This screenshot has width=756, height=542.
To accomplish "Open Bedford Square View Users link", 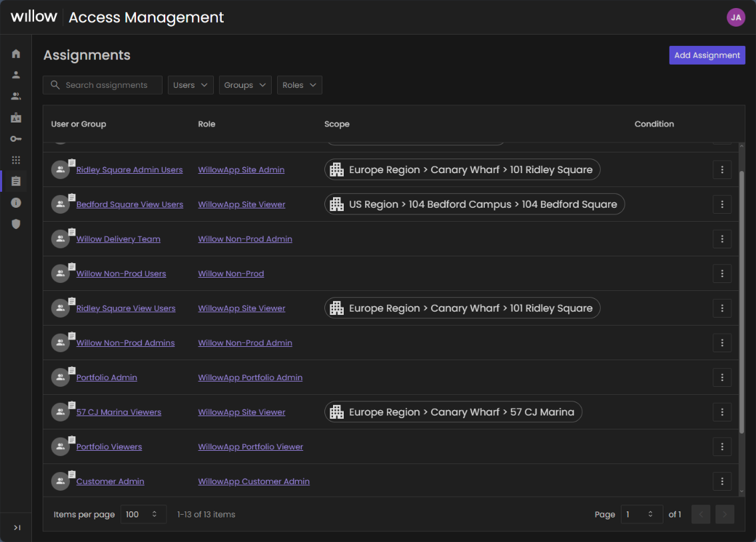I will (130, 204).
